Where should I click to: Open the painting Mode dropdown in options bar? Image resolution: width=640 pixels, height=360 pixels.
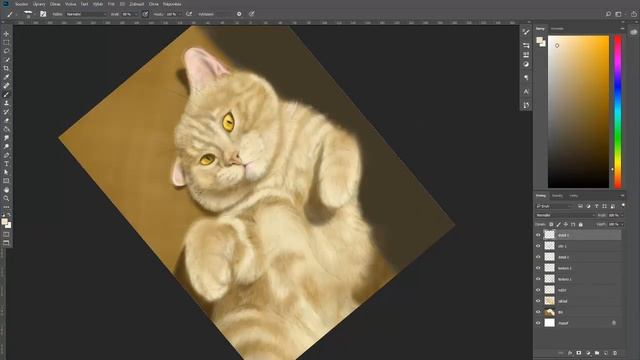[x=86, y=14]
